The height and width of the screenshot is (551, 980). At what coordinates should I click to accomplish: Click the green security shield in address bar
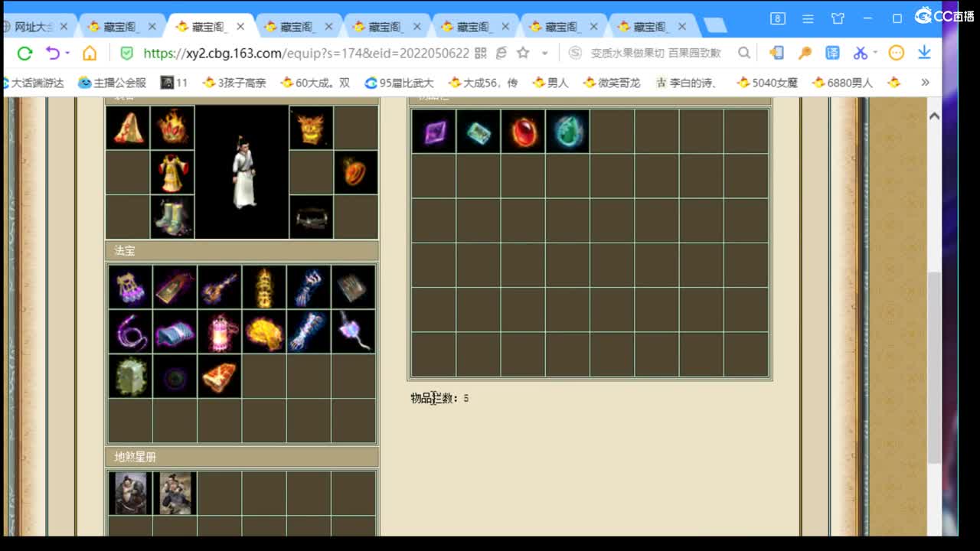[127, 53]
